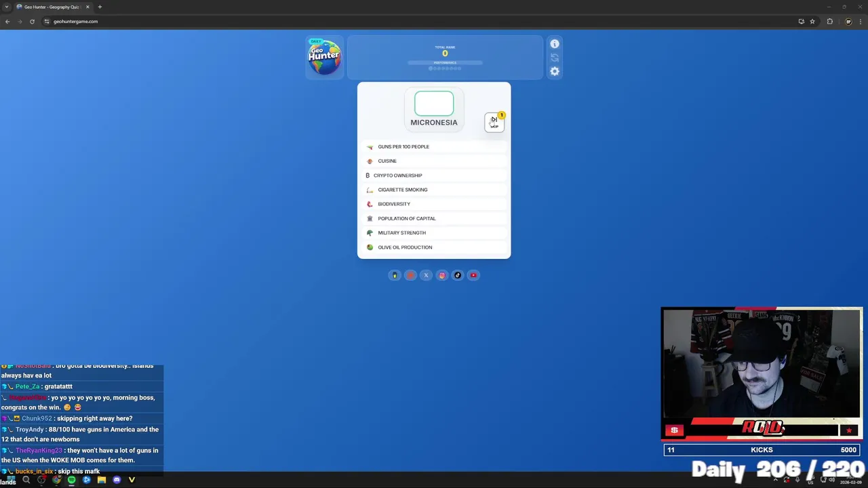The width and height of the screenshot is (868, 488).
Task: Click the performance progress dots
Action: tap(445, 68)
